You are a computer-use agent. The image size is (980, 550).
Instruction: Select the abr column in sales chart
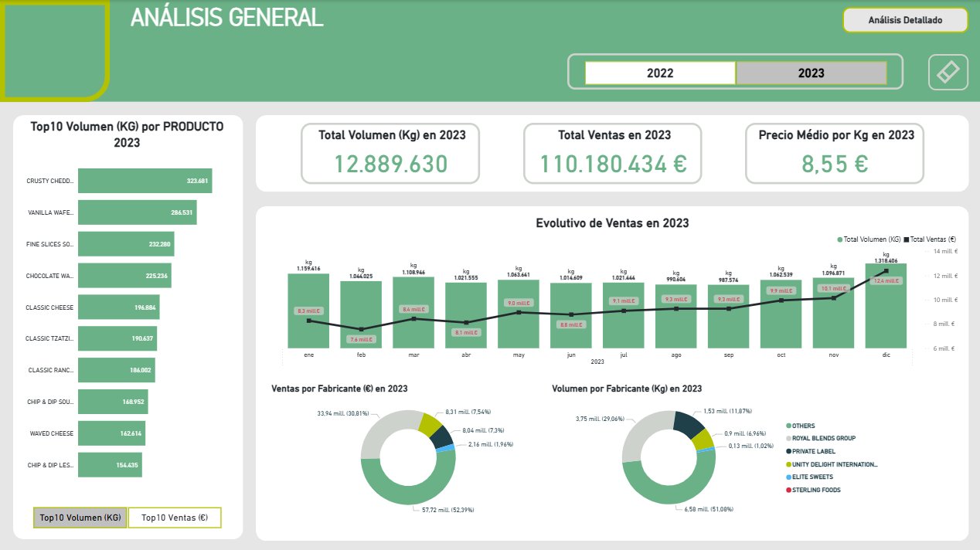(465, 315)
